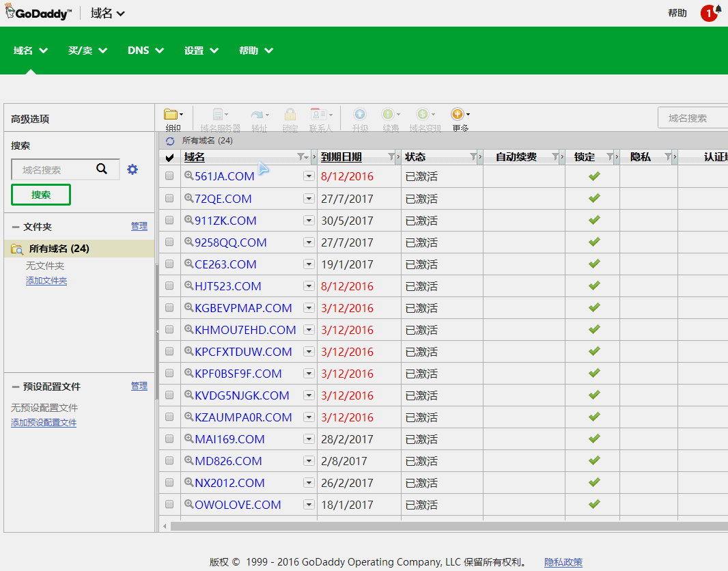Click the magnifier icon in sidebar search box
Screen dimensions: 728x571
click(102, 169)
